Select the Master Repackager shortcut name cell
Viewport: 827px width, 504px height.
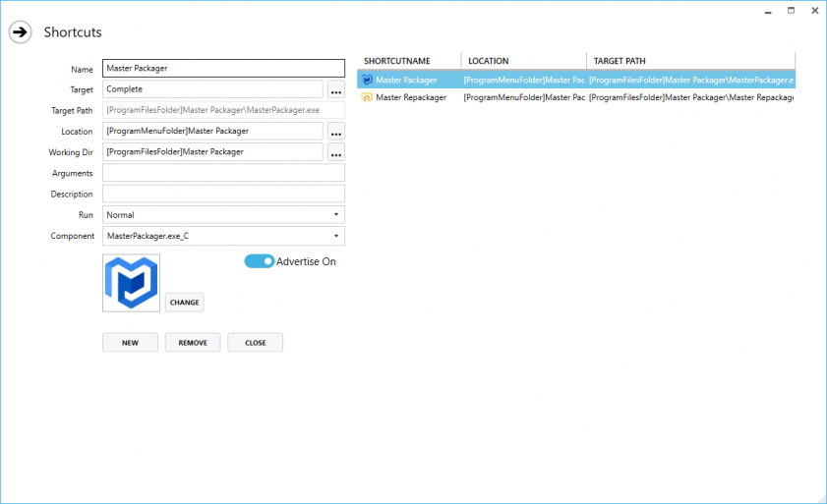[411, 97]
